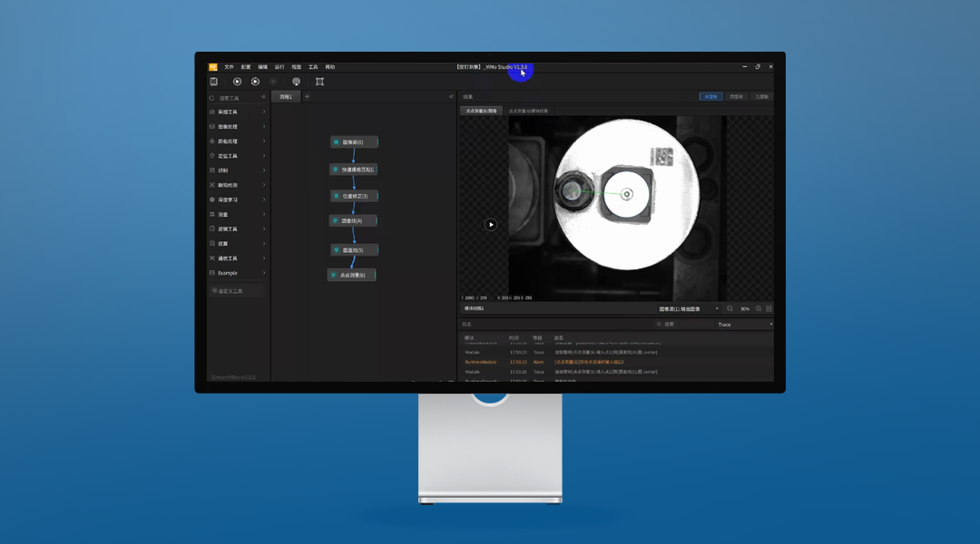Select the 九宫格 nine-grid view
This screenshot has height=544, width=980.
coord(761,97)
